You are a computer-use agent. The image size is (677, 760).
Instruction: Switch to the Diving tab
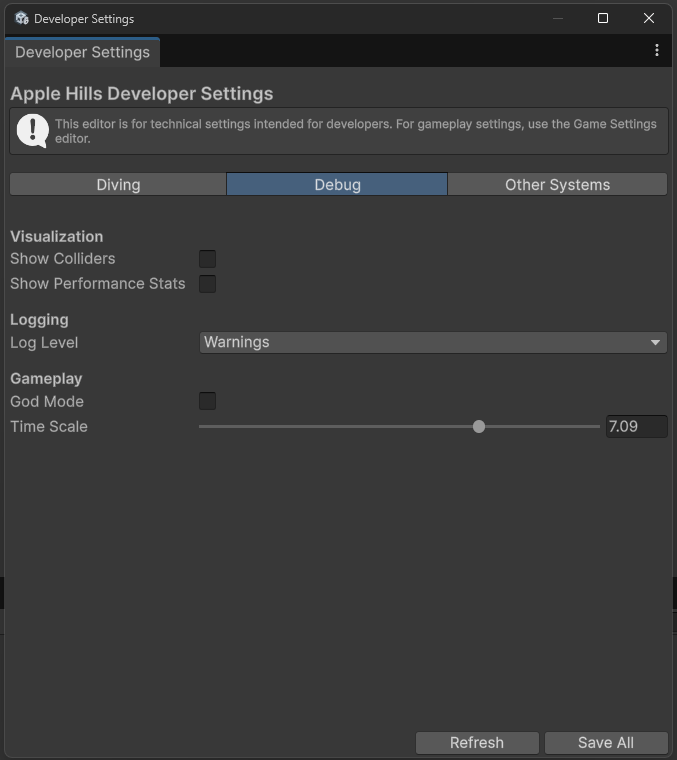[118, 184]
